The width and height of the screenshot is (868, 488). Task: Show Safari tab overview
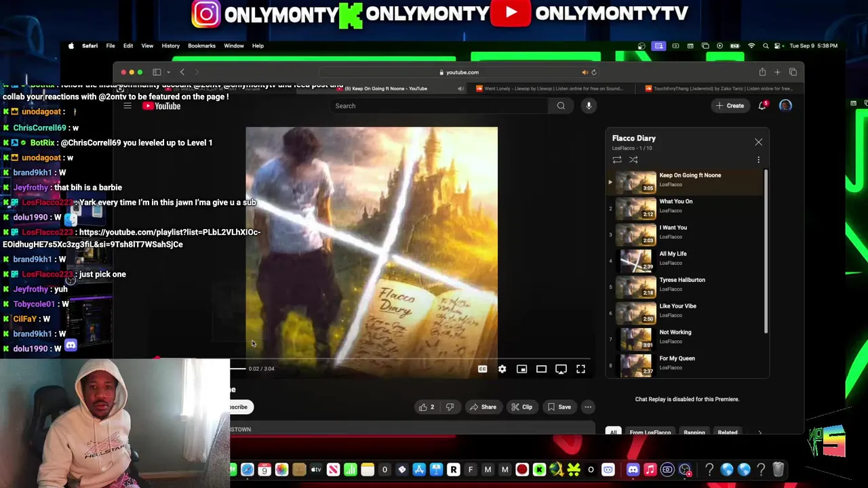(793, 72)
